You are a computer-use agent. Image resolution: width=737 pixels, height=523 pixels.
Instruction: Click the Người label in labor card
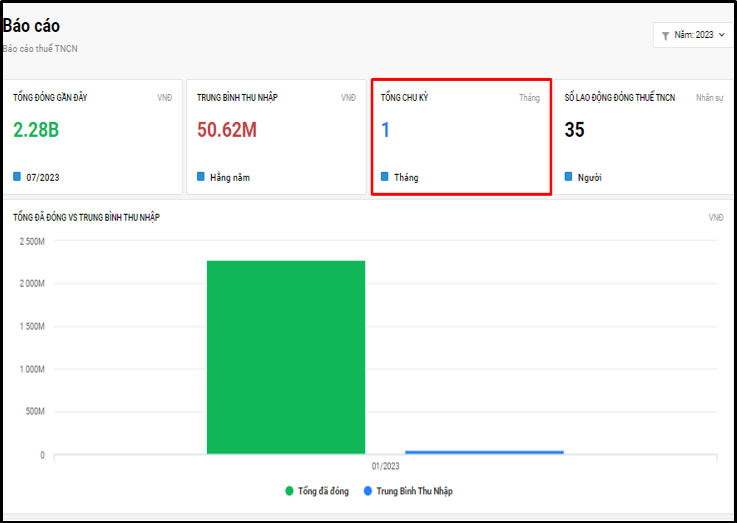[589, 178]
